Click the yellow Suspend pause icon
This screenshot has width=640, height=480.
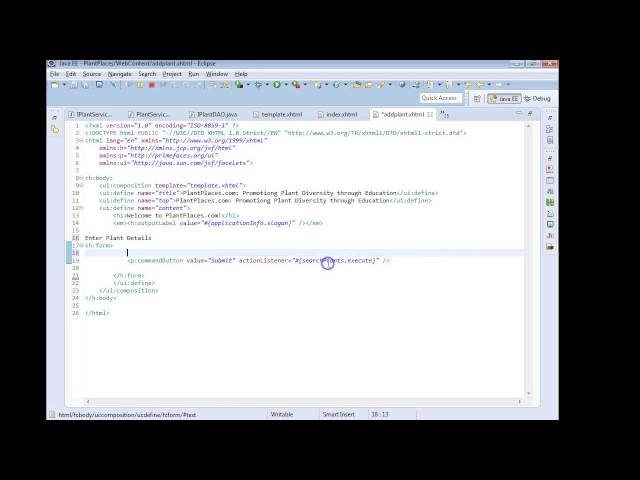click(x=140, y=85)
